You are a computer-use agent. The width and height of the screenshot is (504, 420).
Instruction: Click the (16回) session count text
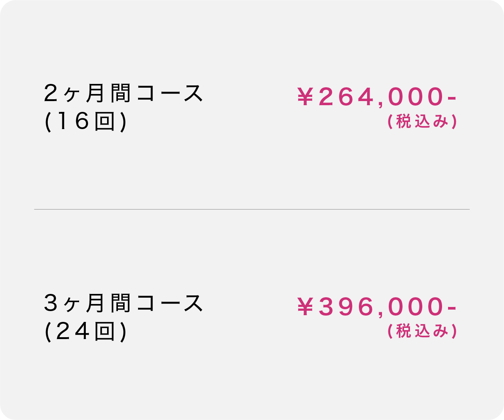pos(86,122)
